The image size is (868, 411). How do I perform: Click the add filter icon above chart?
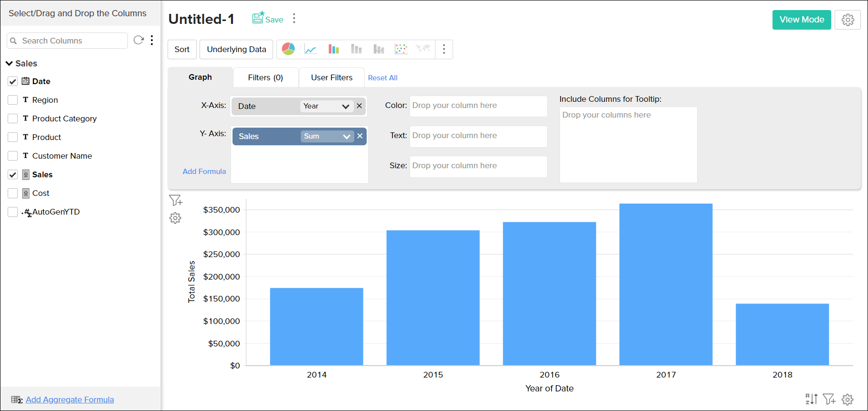click(176, 200)
